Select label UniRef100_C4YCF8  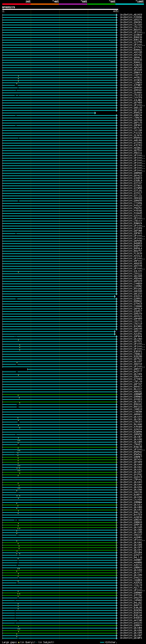click(x=131, y=98)
